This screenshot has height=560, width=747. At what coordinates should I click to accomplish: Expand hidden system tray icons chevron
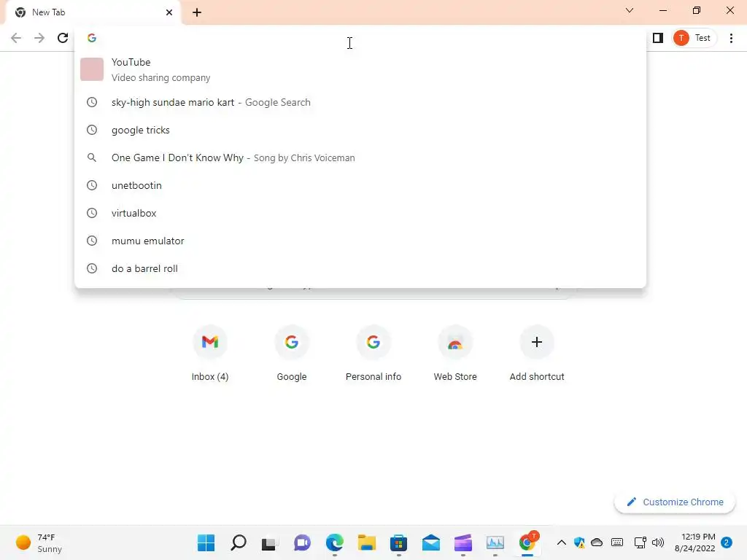[562, 542]
